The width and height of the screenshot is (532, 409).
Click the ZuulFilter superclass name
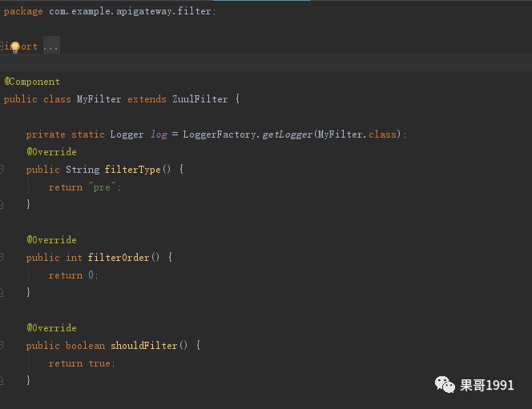pos(199,99)
